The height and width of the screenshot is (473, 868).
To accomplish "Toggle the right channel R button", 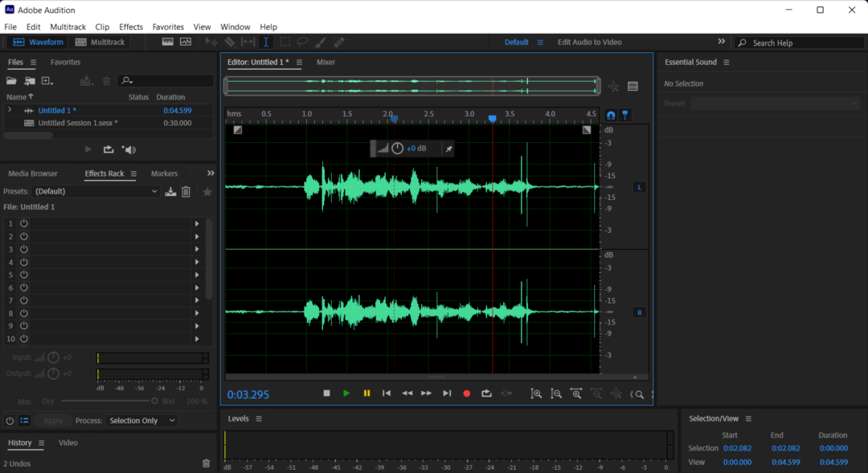I will [640, 312].
